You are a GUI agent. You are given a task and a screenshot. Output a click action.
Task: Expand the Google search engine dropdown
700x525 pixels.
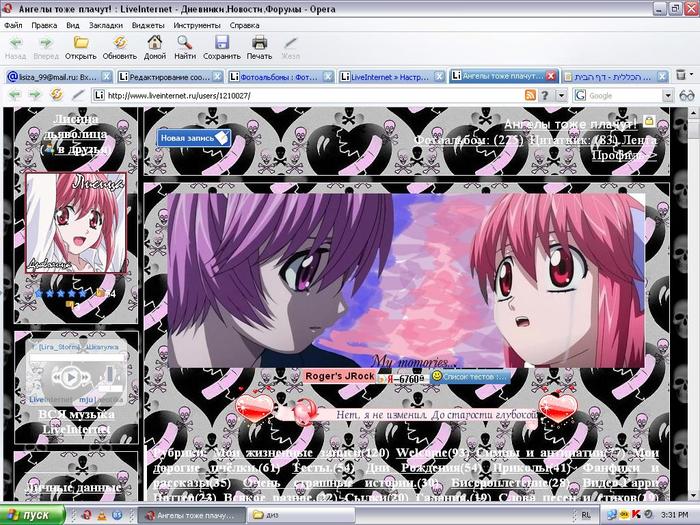click(668, 96)
